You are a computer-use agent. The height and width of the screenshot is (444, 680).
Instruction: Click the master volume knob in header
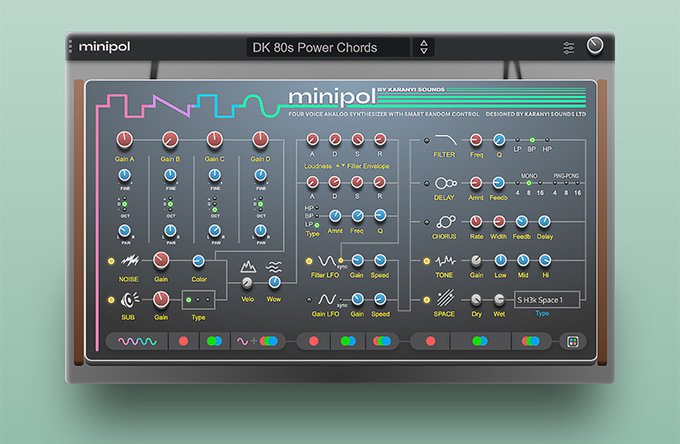click(x=596, y=46)
